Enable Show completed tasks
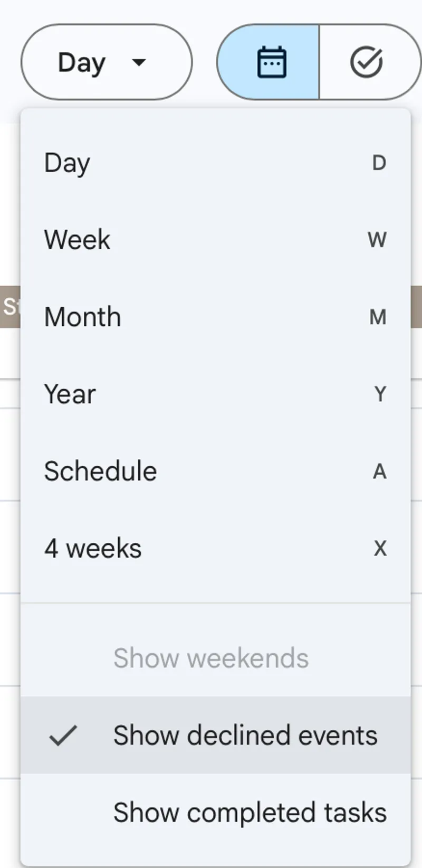 250,813
